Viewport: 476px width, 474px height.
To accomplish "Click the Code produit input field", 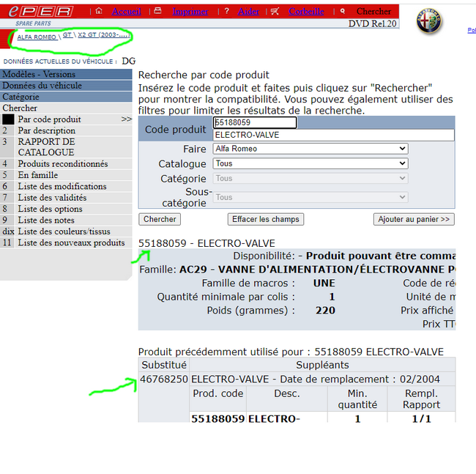I will click(255, 123).
